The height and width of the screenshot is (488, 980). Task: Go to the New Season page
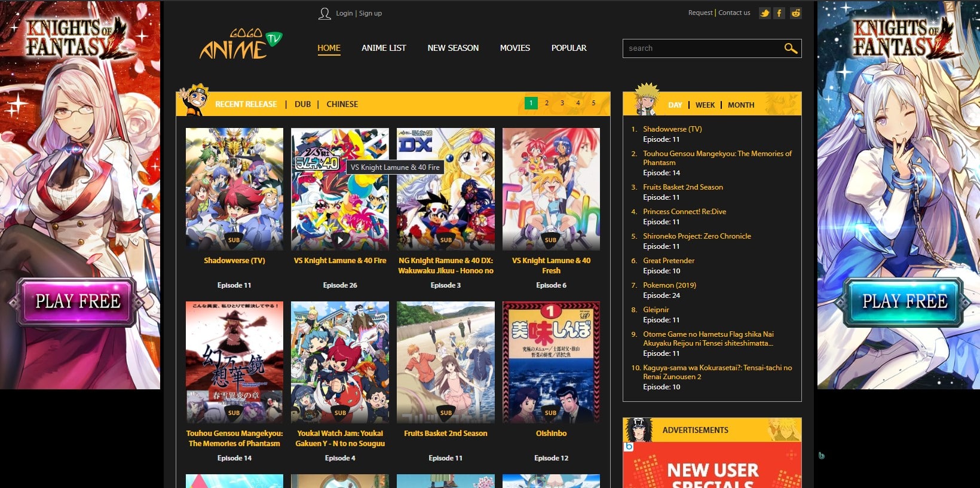click(453, 48)
